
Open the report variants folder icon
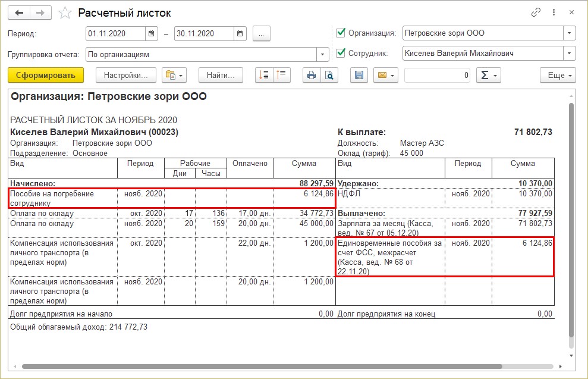[174, 75]
